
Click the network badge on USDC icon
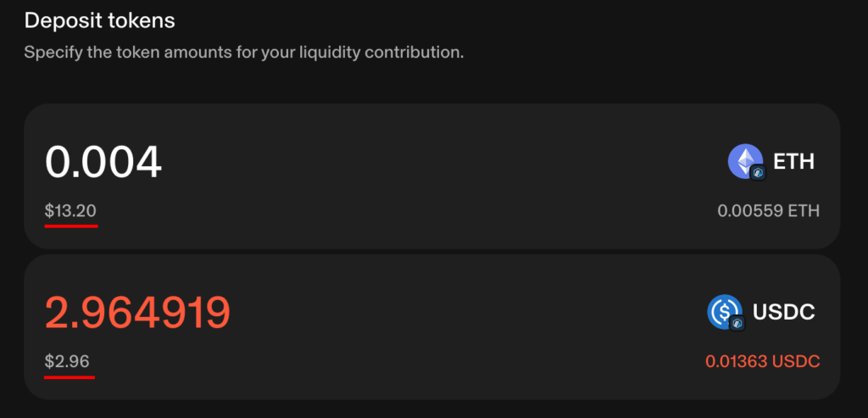(x=737, y=323)
